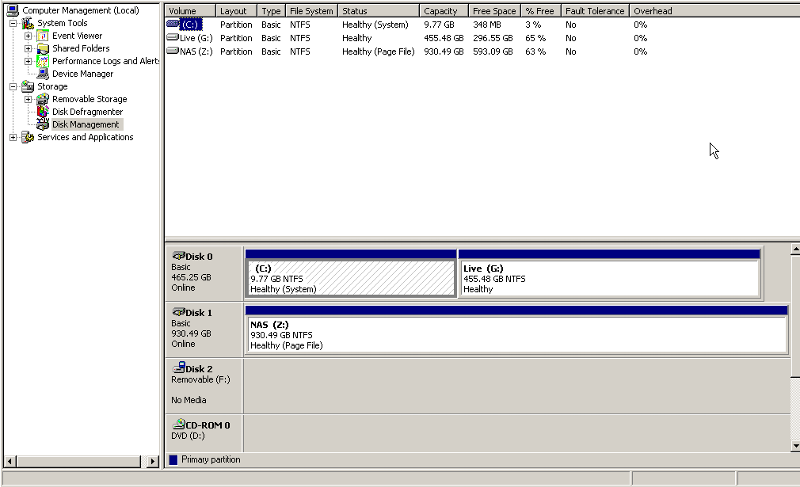Sort by Type column header

(271, 11)
